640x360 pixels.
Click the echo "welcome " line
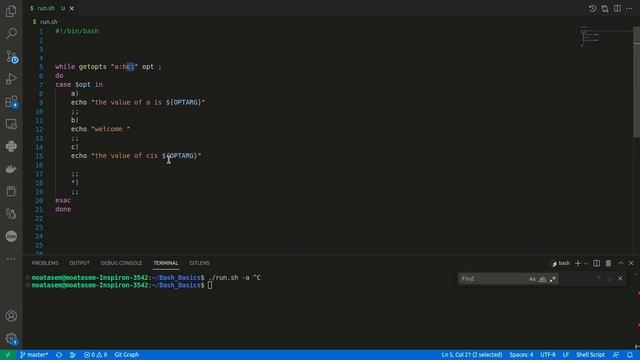tap(100, 129)
